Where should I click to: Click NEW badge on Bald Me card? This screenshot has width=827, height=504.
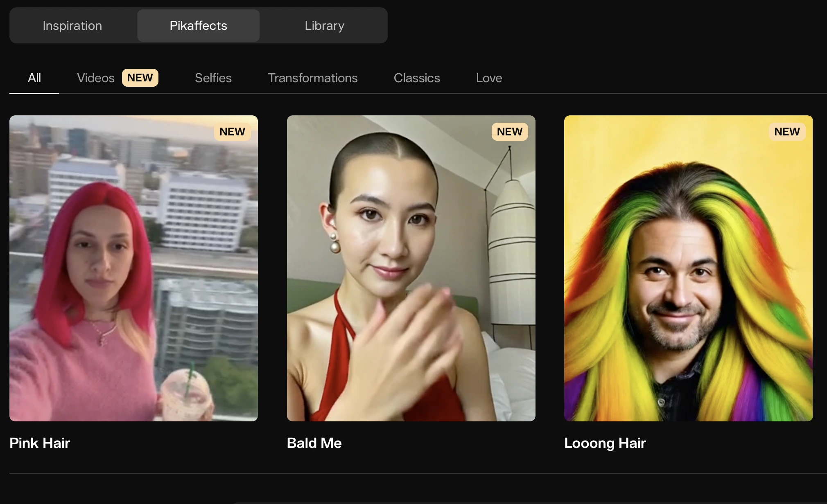point(509,132)
